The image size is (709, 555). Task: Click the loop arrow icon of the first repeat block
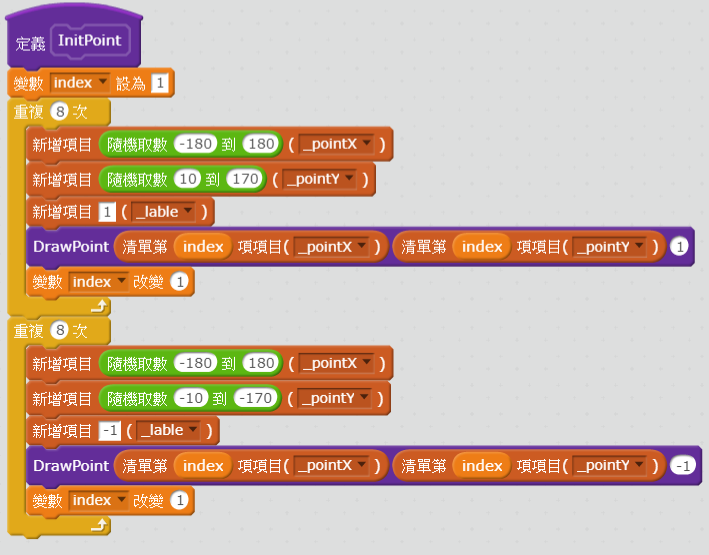[x=99, y=306]
